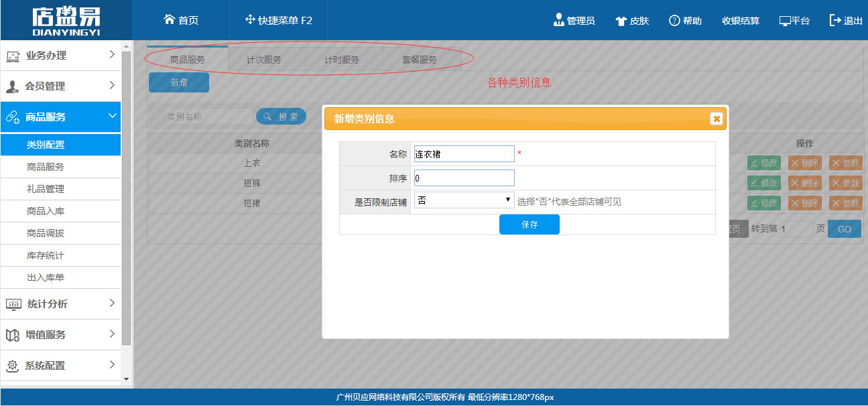Select gift management in sidebar
The height and width of the screenshot is (406, 868).
pyautogui.click(x=46, y=189)
